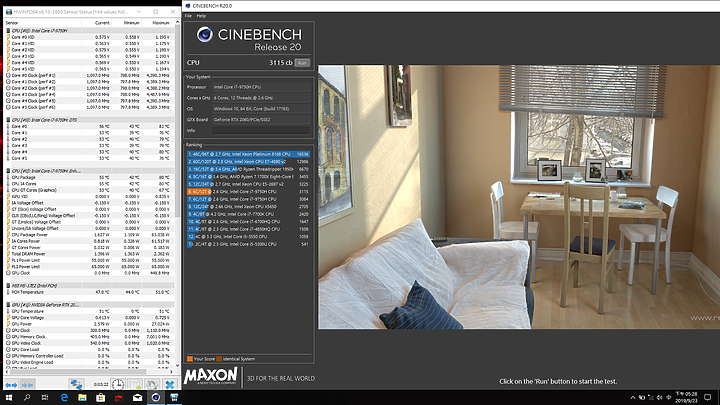This screenshot has width=720, height=405.
Task: Select ranking row 11 Core i7-4850HQ
Action: click(248, 229)
